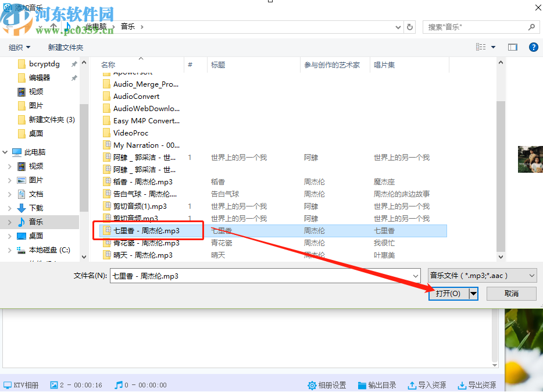Open 相册设置 gear in main window
543x392 pixels.
(x=327, y=385)
